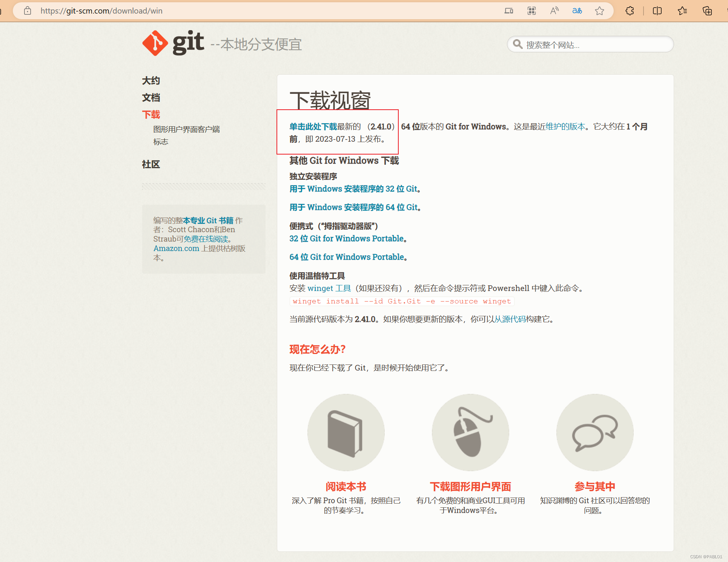Image resolution: width=728 pixels, height=562 pixels.
Task: Open 维护的版本 link
Action: pos(565,127)
